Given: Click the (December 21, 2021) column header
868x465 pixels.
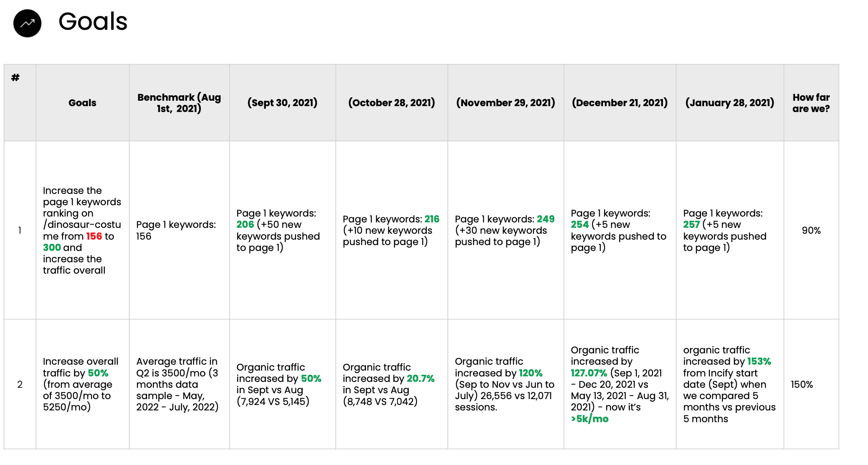Looking at the screenshot, I should point(619,103).
